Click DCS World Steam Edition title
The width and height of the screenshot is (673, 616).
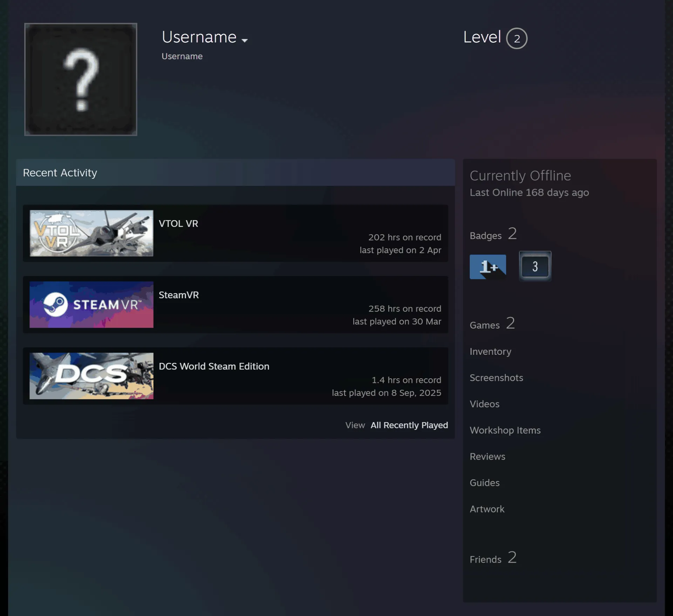point(214,366)
